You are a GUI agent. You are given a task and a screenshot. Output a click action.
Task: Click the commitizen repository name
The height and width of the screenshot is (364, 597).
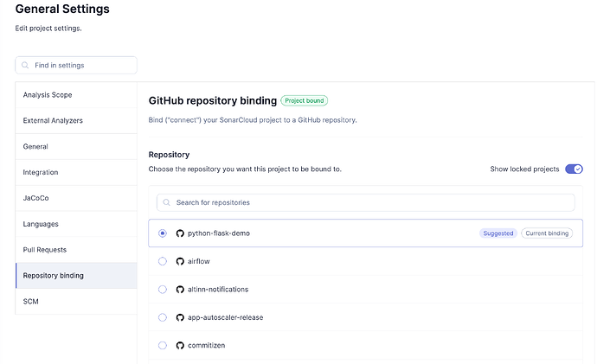[x=207, y=345]
